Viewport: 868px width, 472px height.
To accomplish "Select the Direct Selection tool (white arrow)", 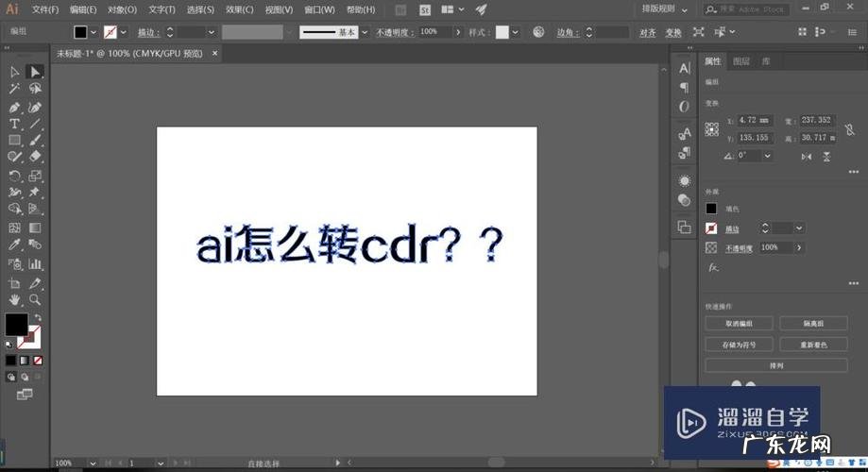I will point(35,72).
